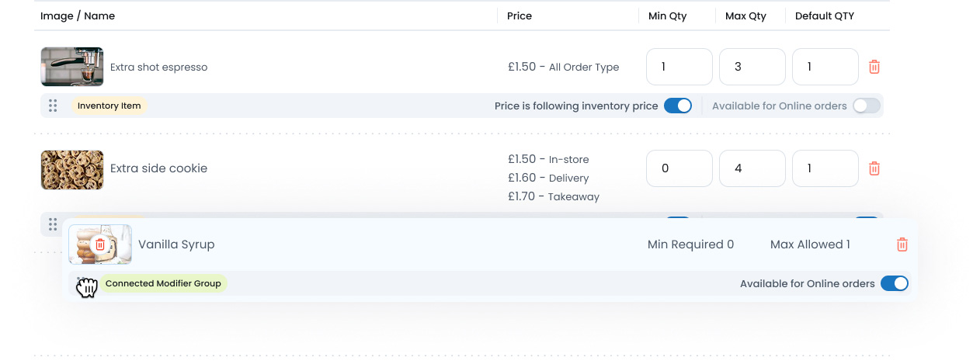Click Min Qty field for Extra side cookie
The width and height of the screenshot is (980, 364).
tap(679, 168)
